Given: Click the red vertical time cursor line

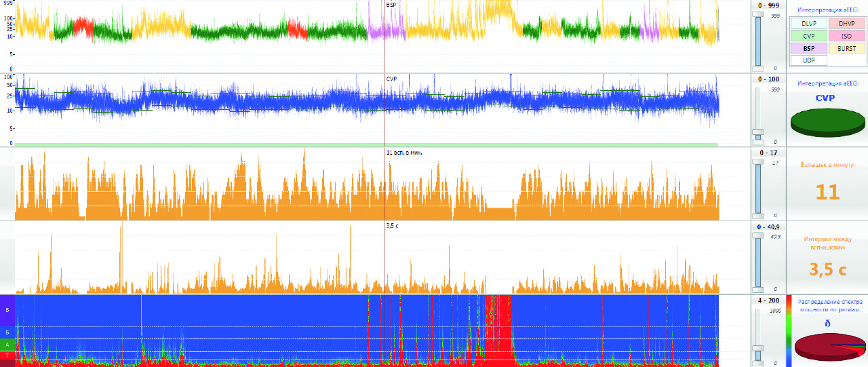Looking at the screenshot, I should click(384, 183).
